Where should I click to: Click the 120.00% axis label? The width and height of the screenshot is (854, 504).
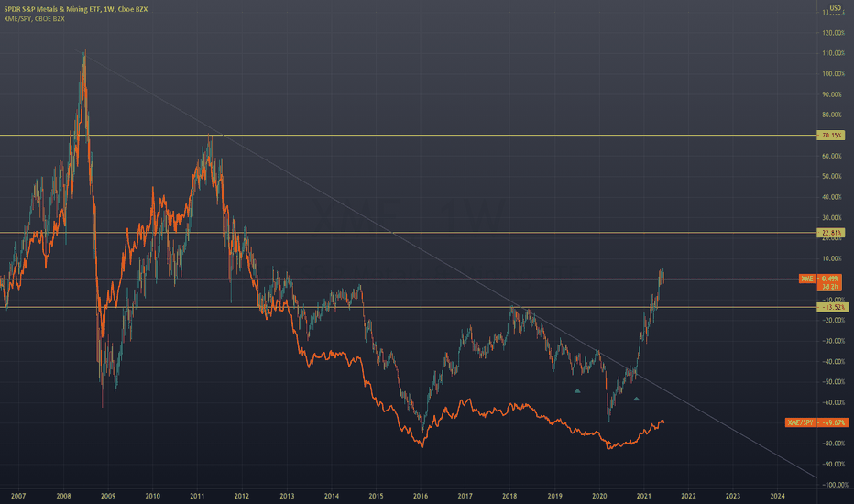(x=833, y=33)
